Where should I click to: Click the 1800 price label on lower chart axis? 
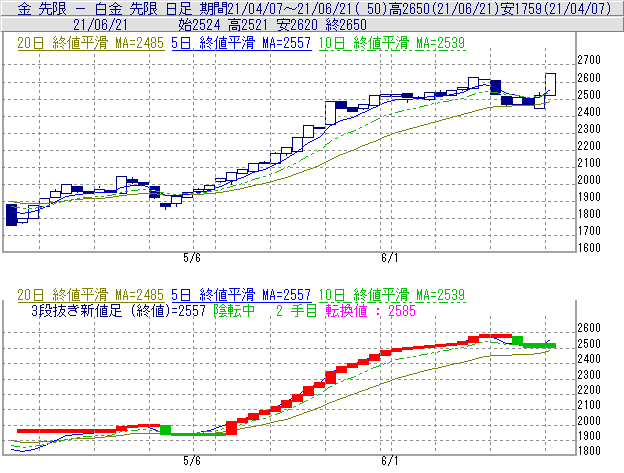(589, 451)
